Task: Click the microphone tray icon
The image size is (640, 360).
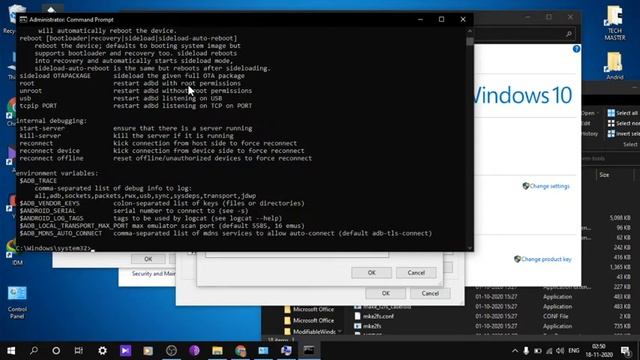Action: [x=526, y=351]
